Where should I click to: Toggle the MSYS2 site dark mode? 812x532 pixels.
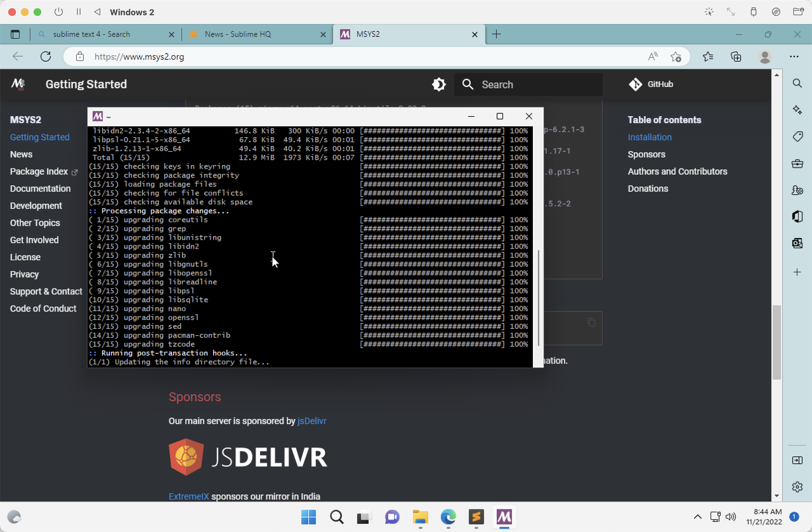coord(439,84)
